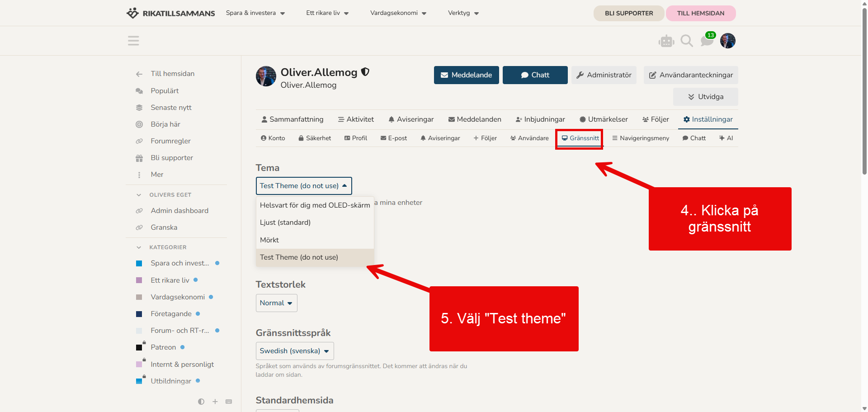Open chat notifications with 13 badge
Image resolution: width=868 pixels, height=412 pixels.
pyautogui.click(x=707, y=40)
